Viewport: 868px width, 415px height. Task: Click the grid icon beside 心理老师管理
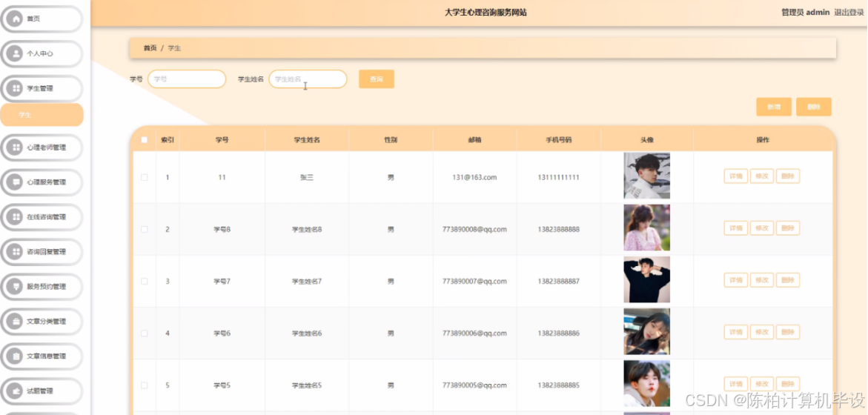point(16,147)
